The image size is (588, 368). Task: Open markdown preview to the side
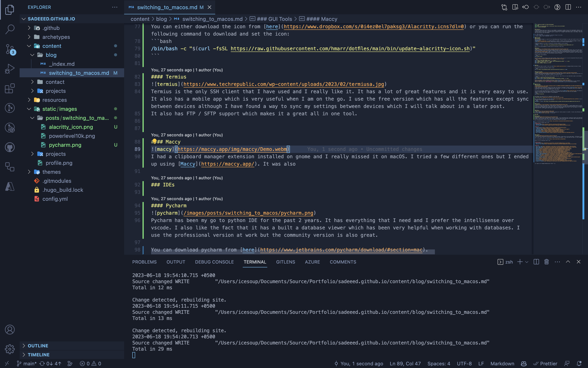pyautogui.click(x=515, y=7)
